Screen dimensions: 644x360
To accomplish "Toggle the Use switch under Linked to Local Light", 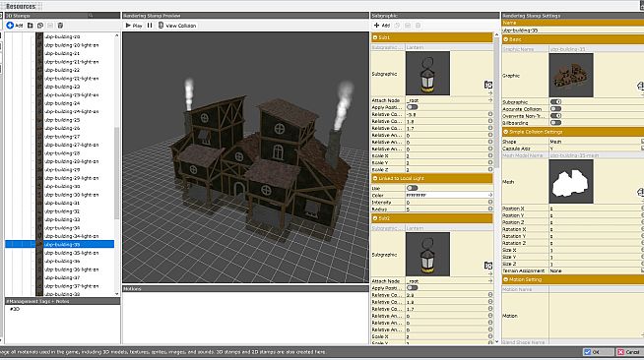I will click(412, 188).
